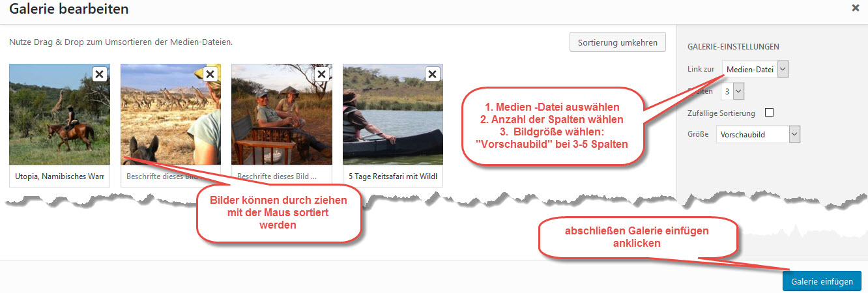This screenshot has height=293, width=868.
Task: Remove the horse rider giraffe image from gallery
Action: pyautogui.click(x=99, y=74)
